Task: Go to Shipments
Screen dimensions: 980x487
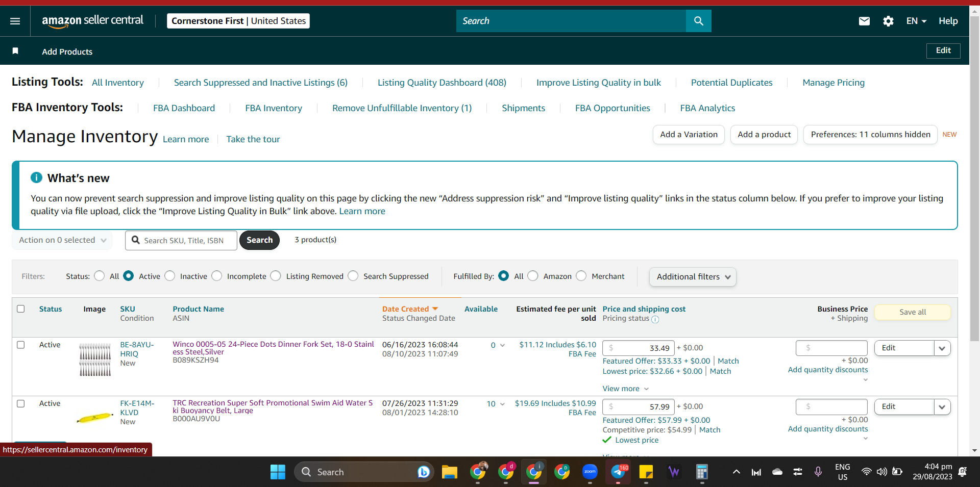Action: (523, 108)
